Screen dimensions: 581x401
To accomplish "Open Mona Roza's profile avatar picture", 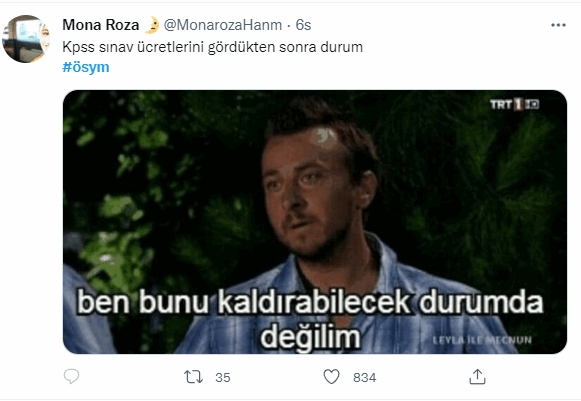I will point(26,39).
